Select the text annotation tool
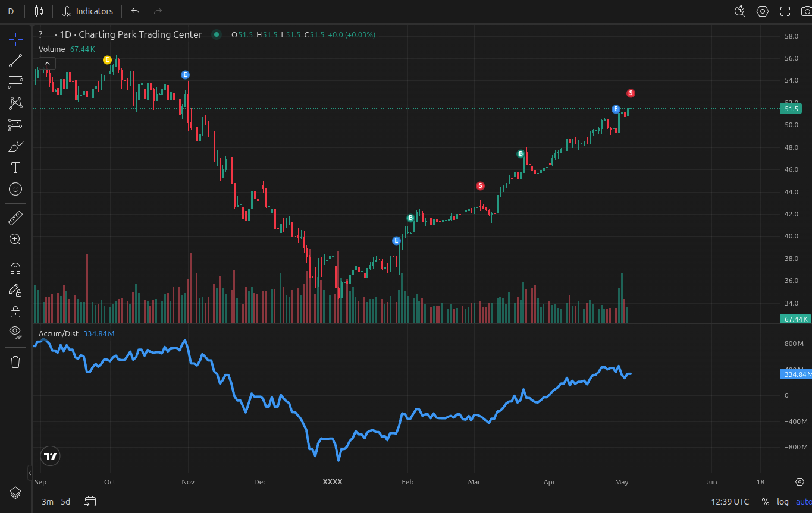Screen dimensions: 812x513 pos(15,168)
